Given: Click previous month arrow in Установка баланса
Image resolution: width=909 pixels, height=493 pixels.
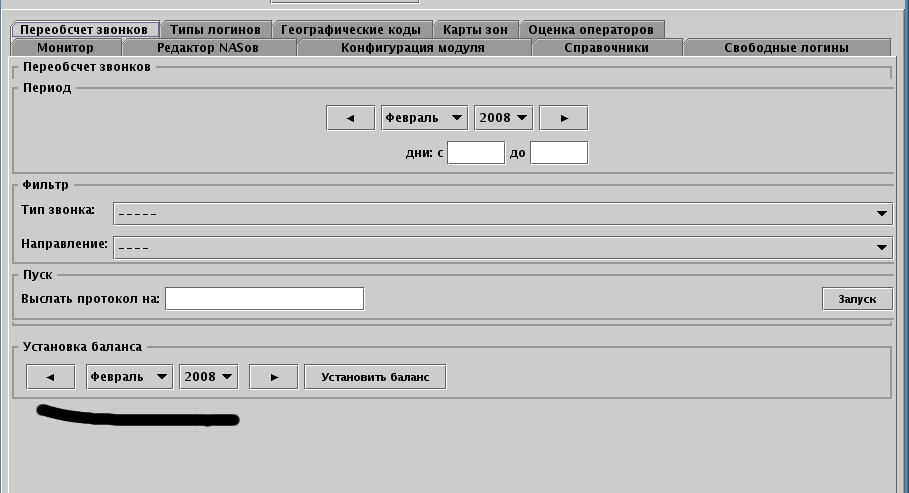Looking at the screenshot, I should coord(50,377).
